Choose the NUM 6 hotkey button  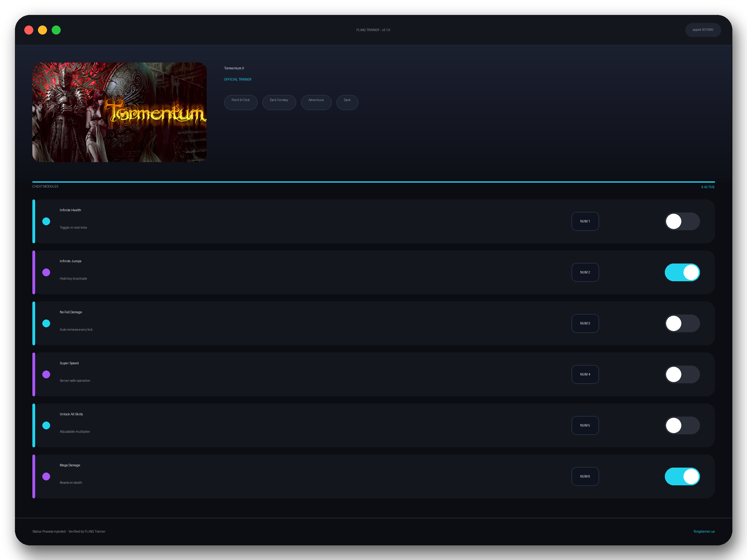coord(585,476)
